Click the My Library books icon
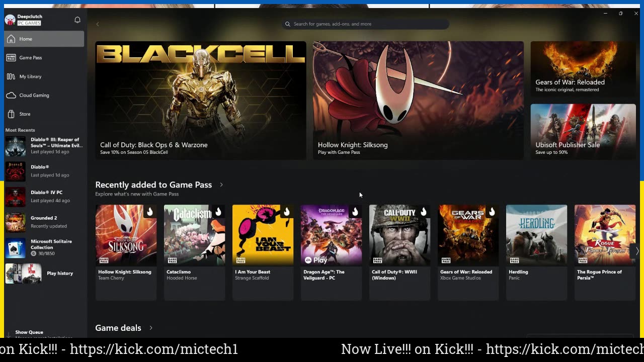 point(11,76)
